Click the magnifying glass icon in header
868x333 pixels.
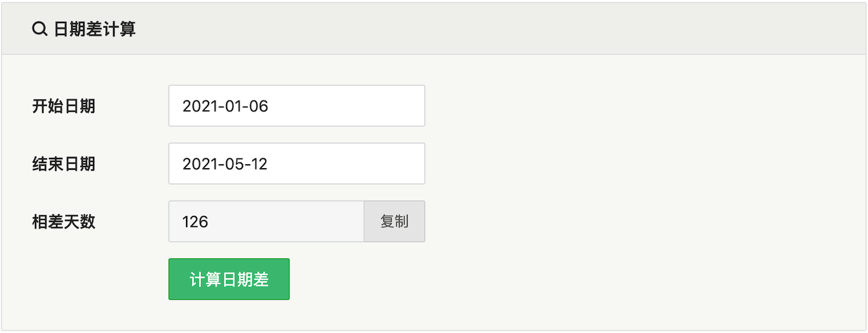pyautogui.click(x=39, y=27)
